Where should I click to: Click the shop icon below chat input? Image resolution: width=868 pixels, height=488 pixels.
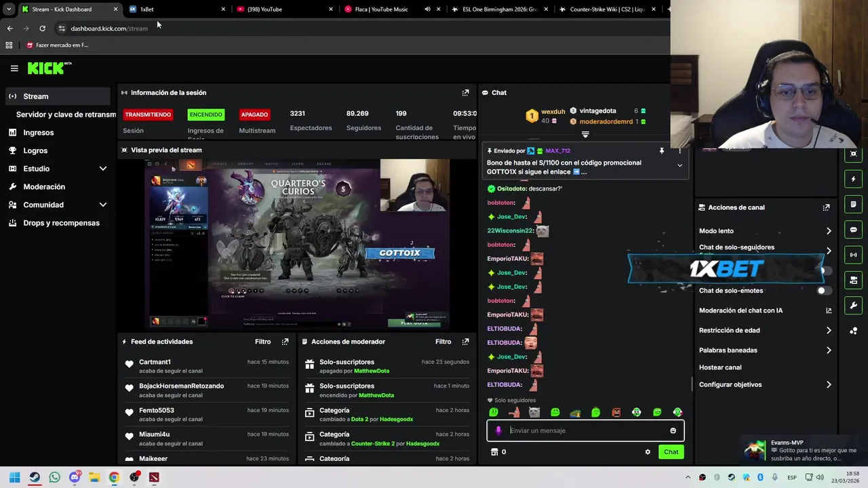[494, 452]
